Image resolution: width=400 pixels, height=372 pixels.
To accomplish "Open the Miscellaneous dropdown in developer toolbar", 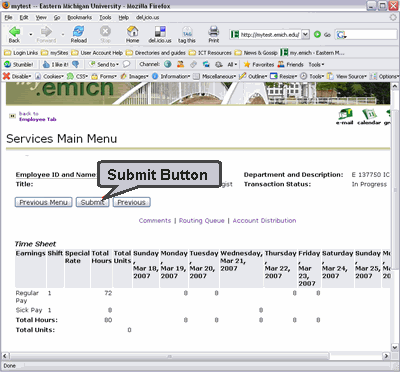I will click(215, 76).
